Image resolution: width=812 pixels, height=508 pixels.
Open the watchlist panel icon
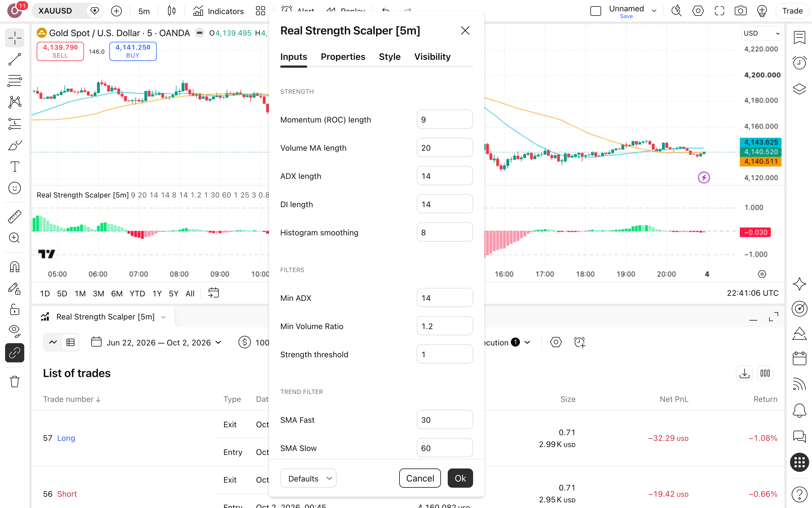point(799,37)
